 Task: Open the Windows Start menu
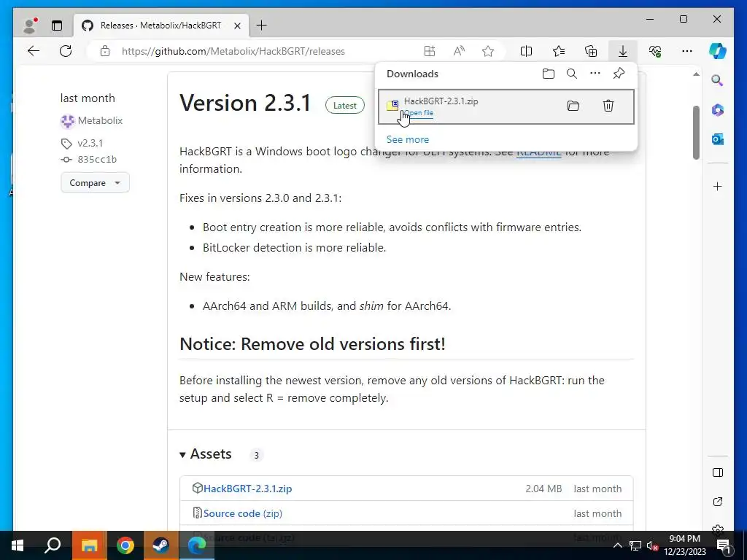[18, 545]
